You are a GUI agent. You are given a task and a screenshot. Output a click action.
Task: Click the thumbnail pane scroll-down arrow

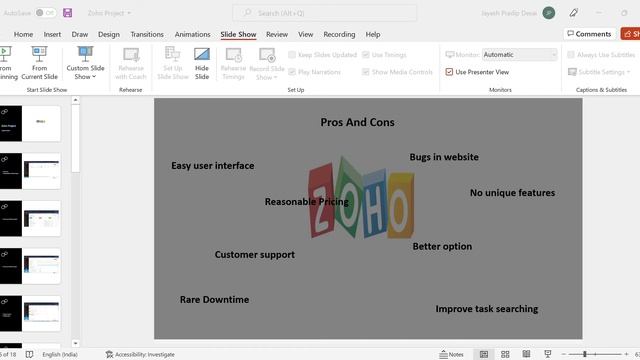tap(75, 343)
